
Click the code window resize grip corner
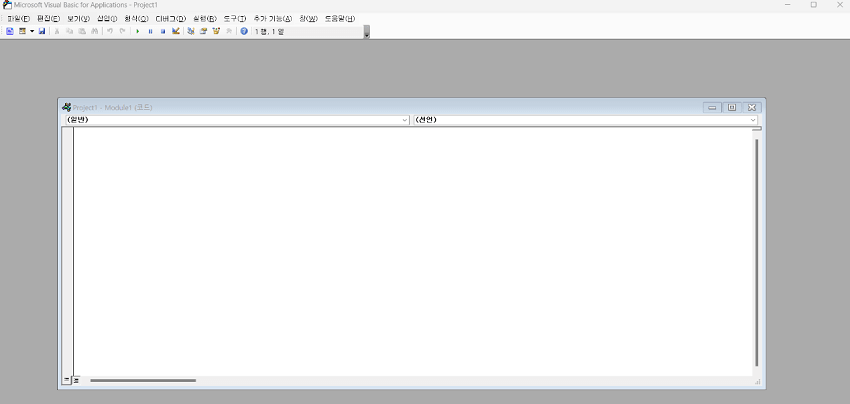(x=757, y=382)
